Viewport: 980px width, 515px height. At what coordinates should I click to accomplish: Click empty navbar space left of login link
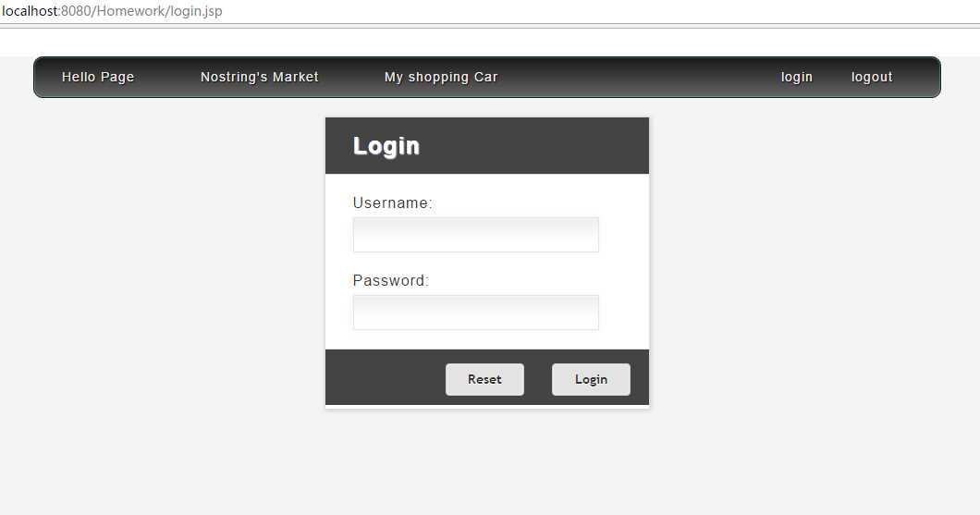pos(638,77)
